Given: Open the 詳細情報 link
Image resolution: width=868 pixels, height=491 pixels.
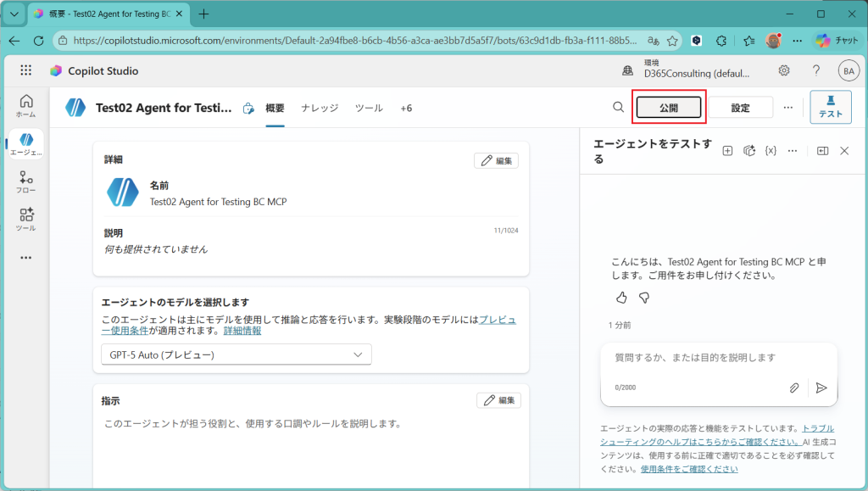Looking at the screenshot, I should coord(242,331).
